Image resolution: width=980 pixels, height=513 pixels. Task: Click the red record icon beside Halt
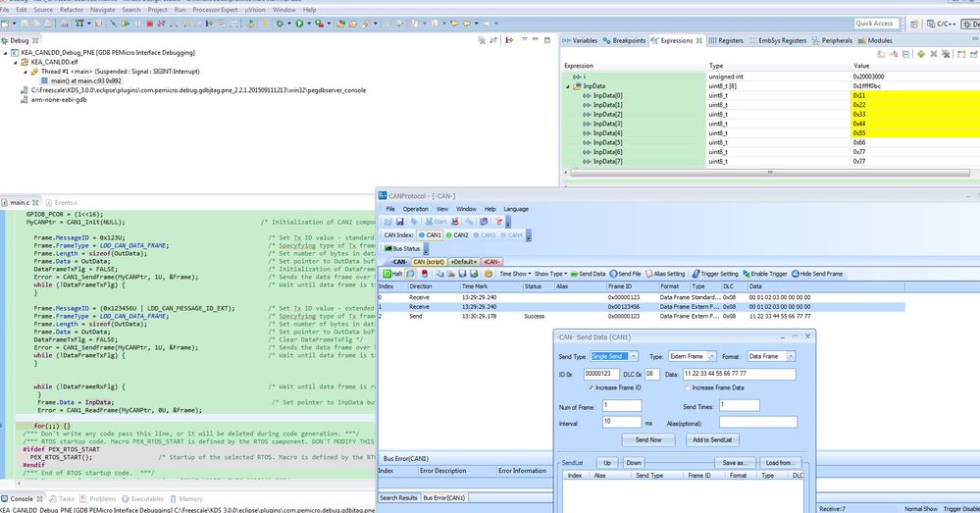425,274
